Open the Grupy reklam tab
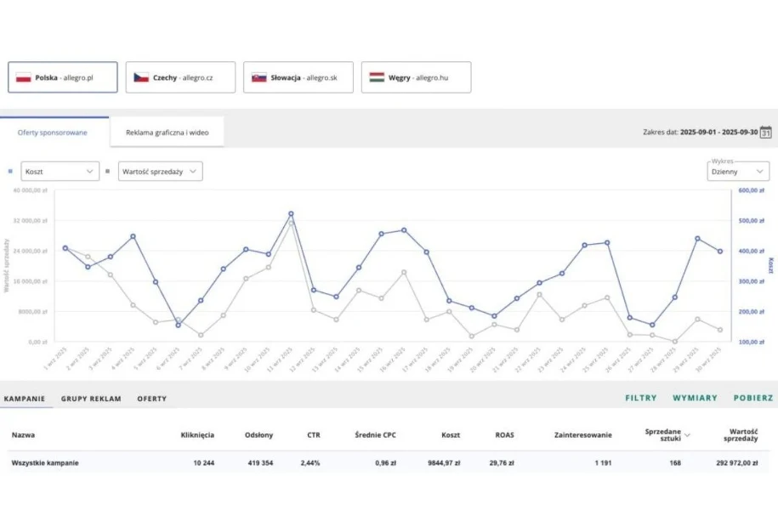Screen dimensions: 778x532 tap(91, 398)
